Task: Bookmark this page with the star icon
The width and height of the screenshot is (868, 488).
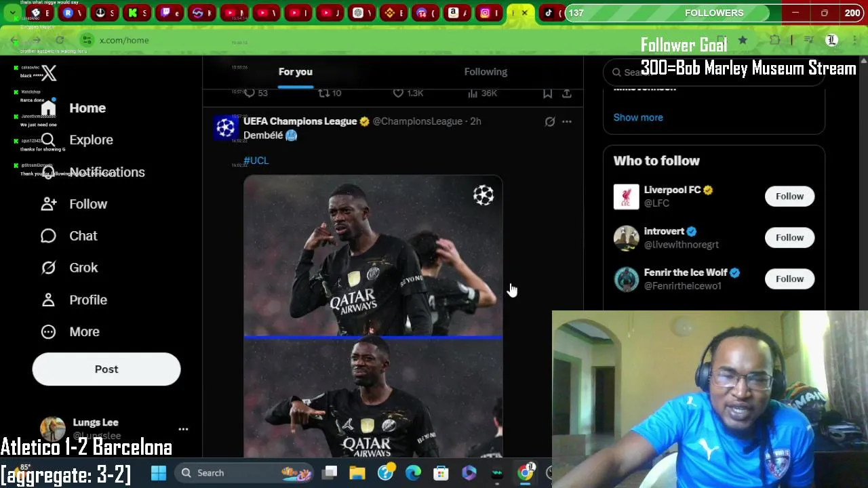Action: (x=743, y=41)
